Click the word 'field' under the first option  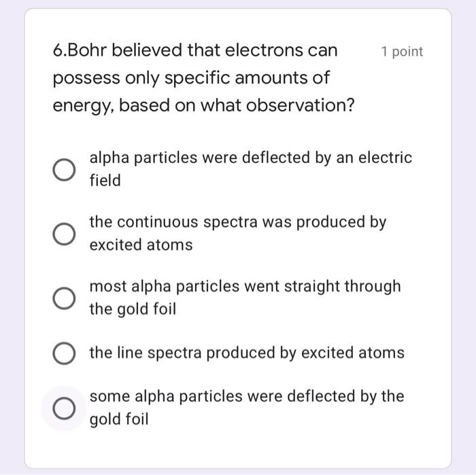pos(105,181)
